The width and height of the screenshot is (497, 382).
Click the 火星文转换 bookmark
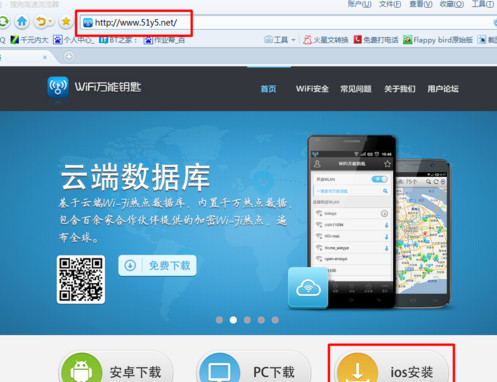[x=326, y=40]
